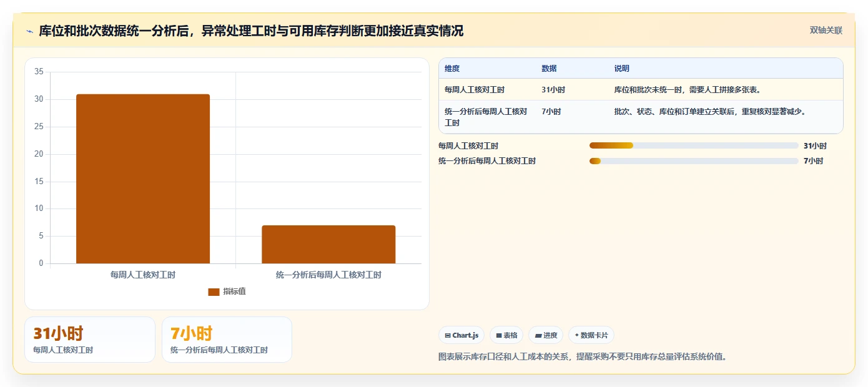Click the y-axis value 35

(39, 72)
